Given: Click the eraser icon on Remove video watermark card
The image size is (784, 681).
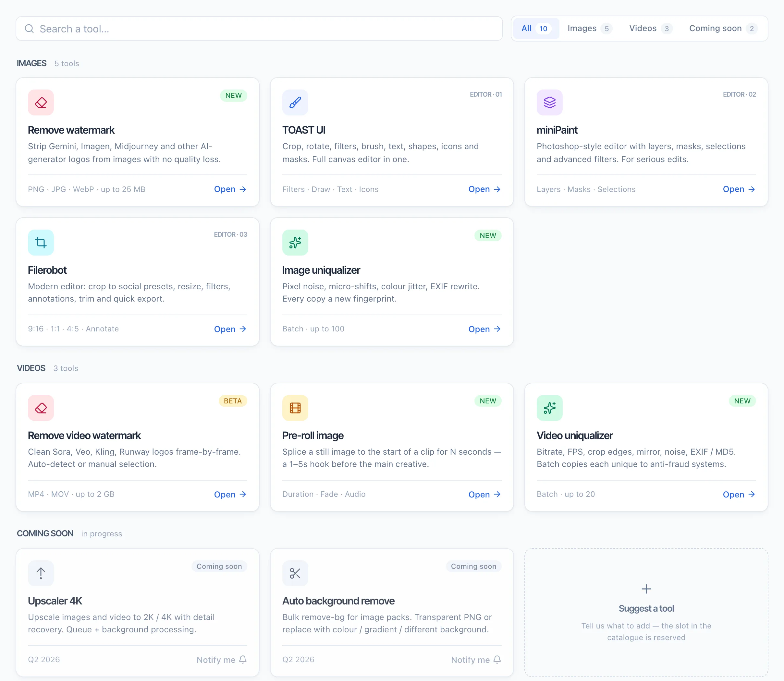Looking at the screenshot, I should click(41, 408).
